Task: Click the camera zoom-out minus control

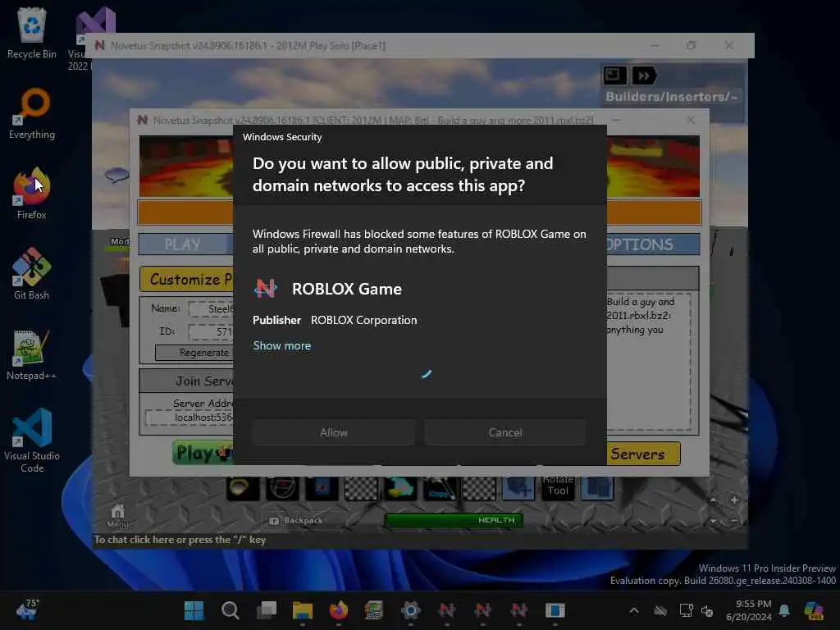Action: [x=734, y=521]
